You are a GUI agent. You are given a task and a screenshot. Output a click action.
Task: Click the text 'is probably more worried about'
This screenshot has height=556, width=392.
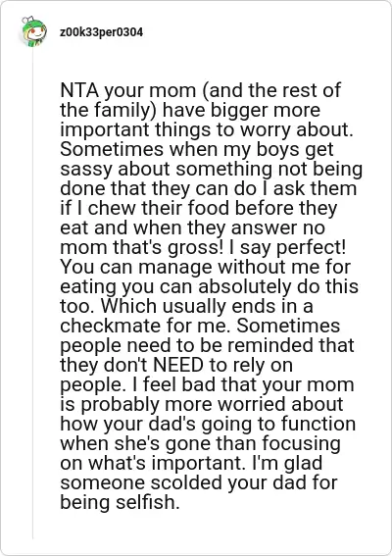click(x=202, y=404)
